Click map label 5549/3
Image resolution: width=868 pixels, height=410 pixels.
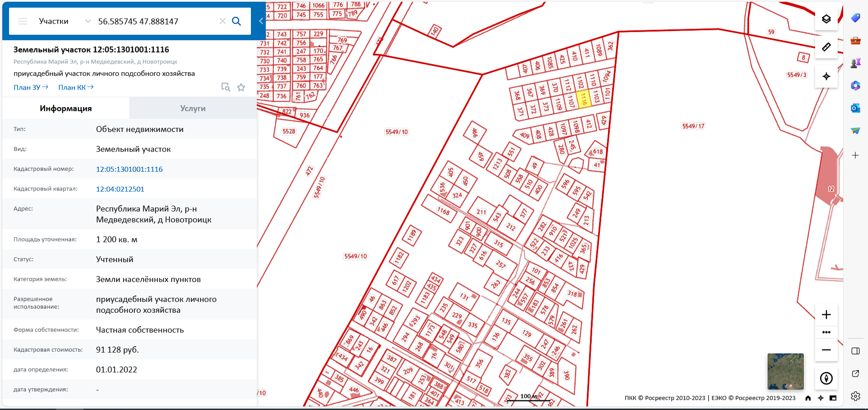pos(797,75)
